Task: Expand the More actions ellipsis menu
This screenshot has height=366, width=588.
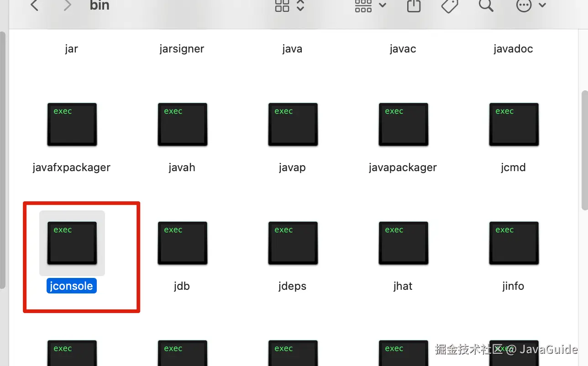Action: tap(523, 6)
